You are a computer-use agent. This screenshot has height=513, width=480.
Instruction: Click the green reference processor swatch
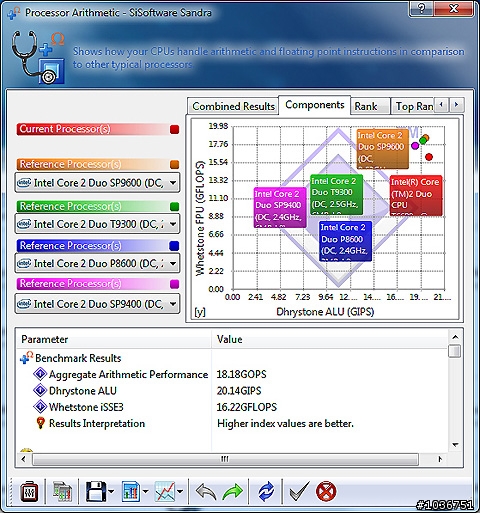tap(174, 207)
